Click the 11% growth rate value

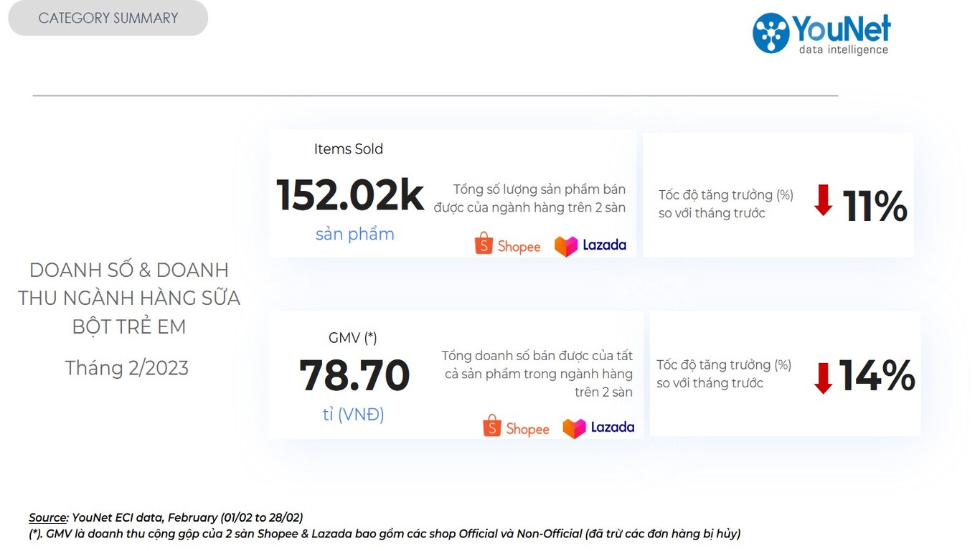(x=875, y=206)
